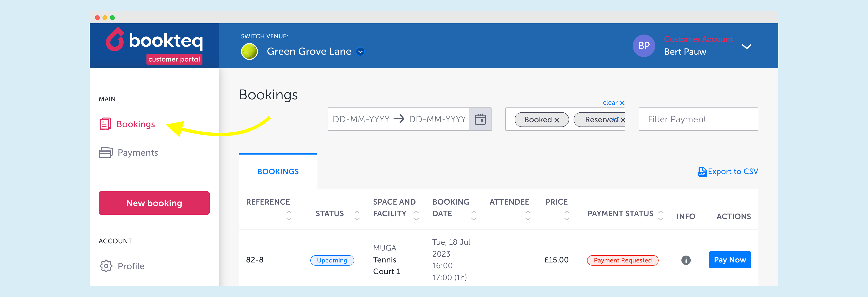
Task: Sort by the REFERENCE column arrows
Action: (289, 215)
